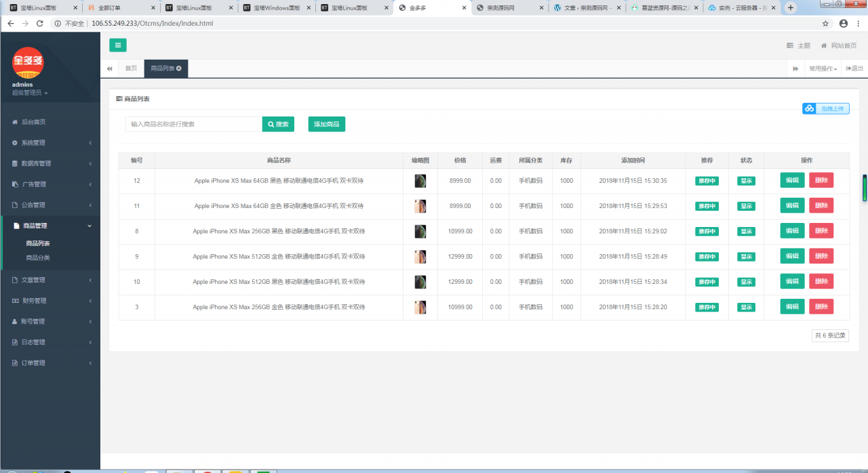The width and height of the screenshot is (868, 473).
Task: Click the page vertical scrollbar handle
Action: (865, 188)
